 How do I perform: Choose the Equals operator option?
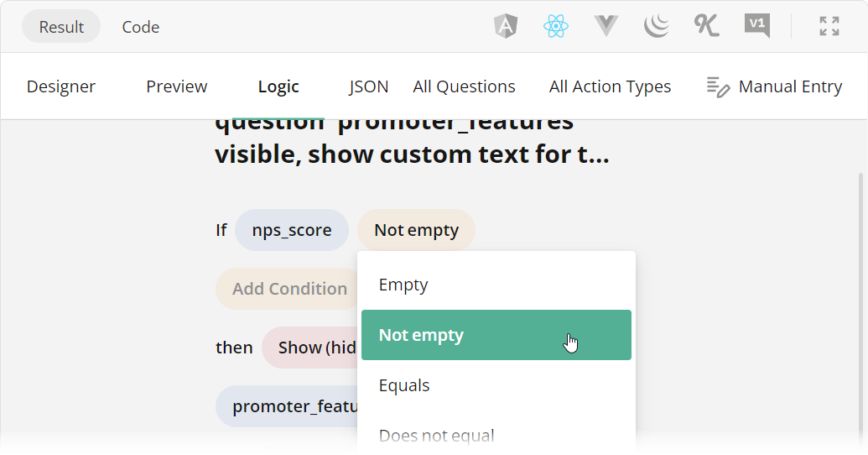496,385
